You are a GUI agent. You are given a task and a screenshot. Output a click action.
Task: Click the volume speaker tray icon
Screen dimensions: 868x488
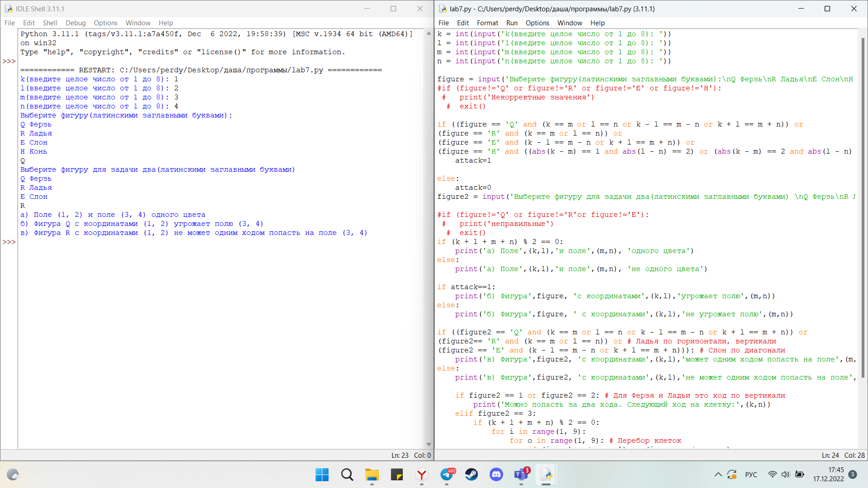pos(786,474)
